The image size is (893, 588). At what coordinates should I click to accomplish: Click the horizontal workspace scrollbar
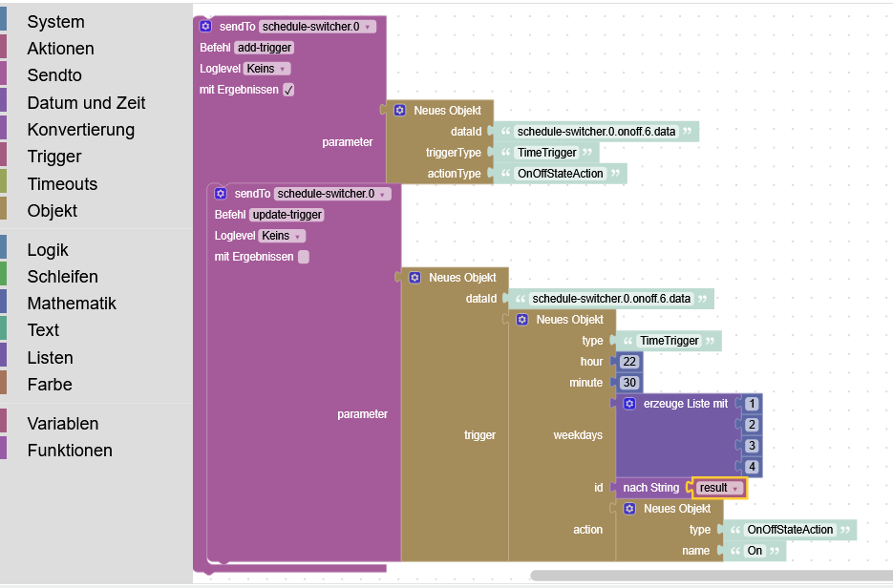(712, 576)
